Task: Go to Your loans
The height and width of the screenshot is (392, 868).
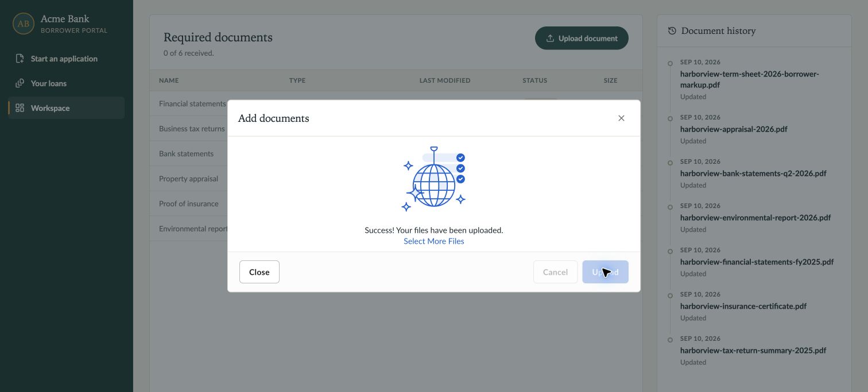Action: [x=67, y=83]
